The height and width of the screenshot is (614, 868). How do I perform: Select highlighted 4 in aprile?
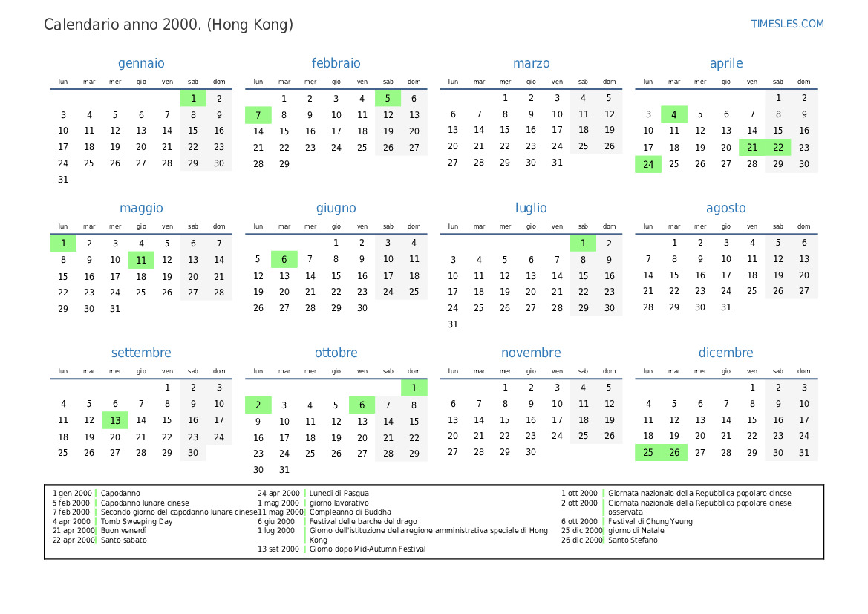point(673,114)
